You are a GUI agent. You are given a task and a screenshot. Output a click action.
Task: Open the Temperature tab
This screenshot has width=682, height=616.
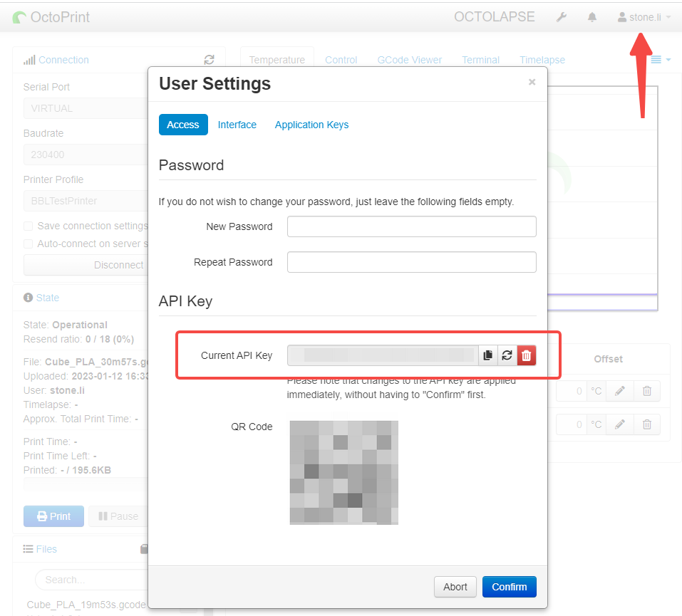tap(277, 60)
